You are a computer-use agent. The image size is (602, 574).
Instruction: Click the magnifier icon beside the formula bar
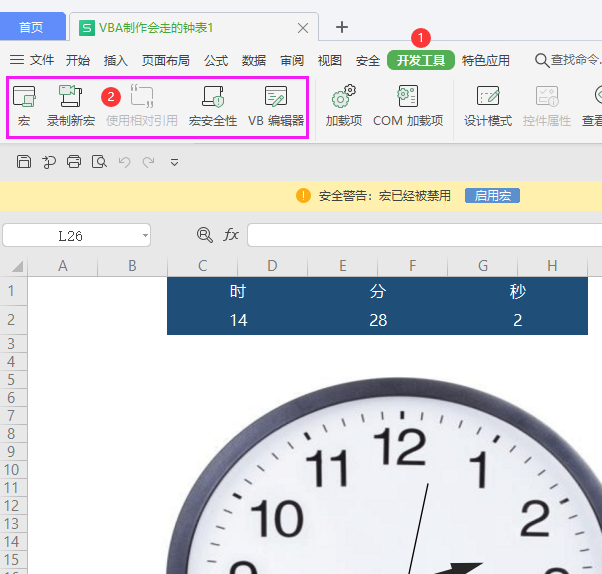pyautogui.click(x=205, y=235)
